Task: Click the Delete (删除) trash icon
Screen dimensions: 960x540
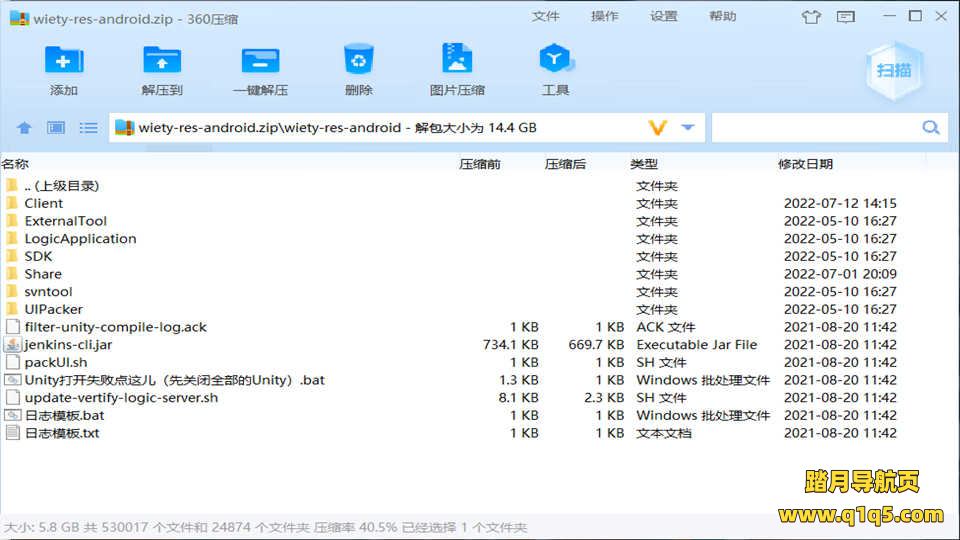Action: point(358,60)
